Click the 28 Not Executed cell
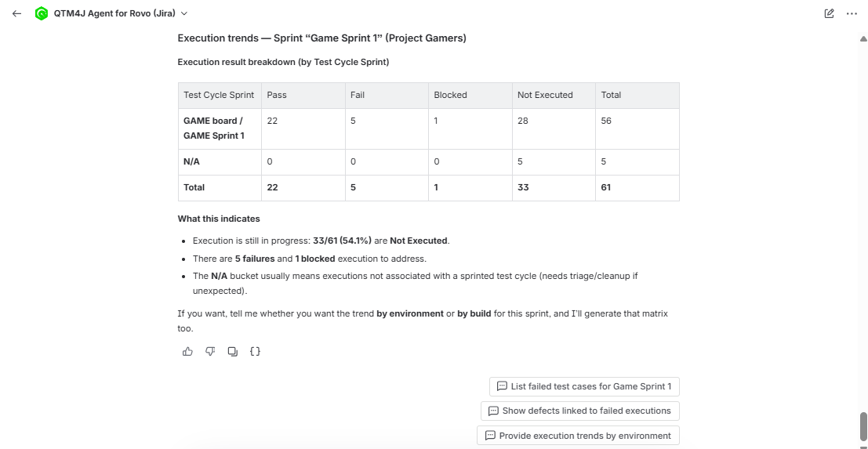This screenshot has height=449, width=868. click(554, 129)
